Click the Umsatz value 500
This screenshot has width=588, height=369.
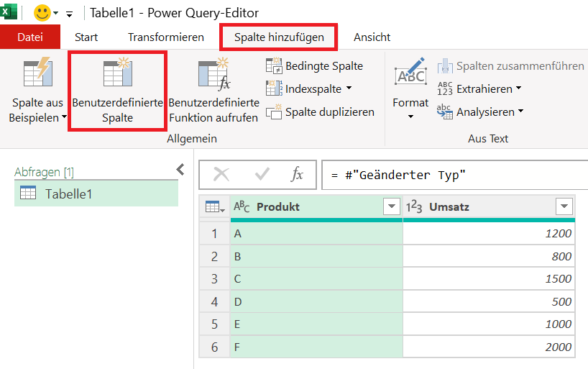[489, 301]
